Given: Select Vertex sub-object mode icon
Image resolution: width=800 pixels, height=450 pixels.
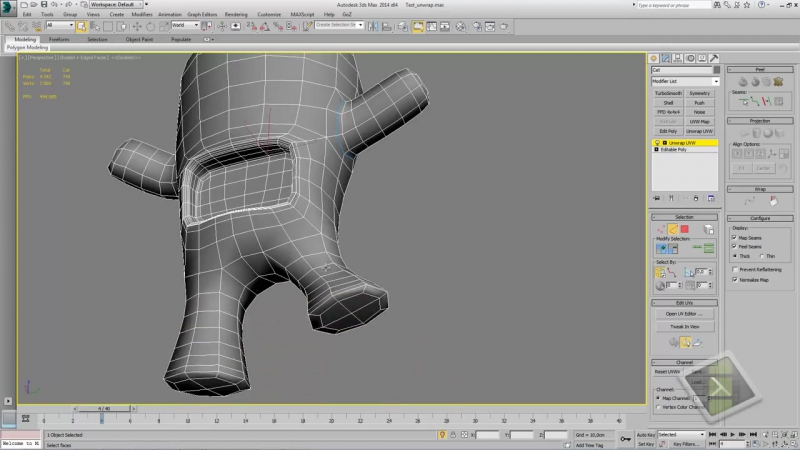Looking at the screenshot, I should pyautogui.click(x=661, y=229).
